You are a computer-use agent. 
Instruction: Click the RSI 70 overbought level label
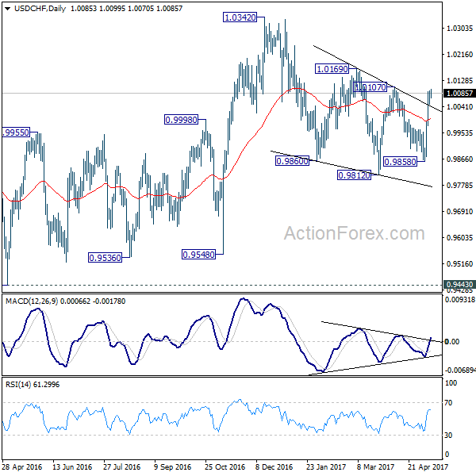point(448,403)
